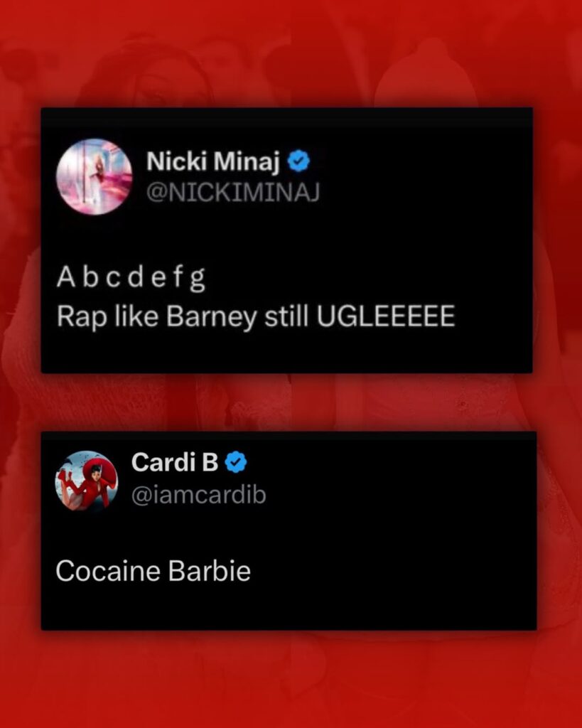Click the Cardi B display name
This screenshot has height=728, width=582.
[x=175, y=462]
